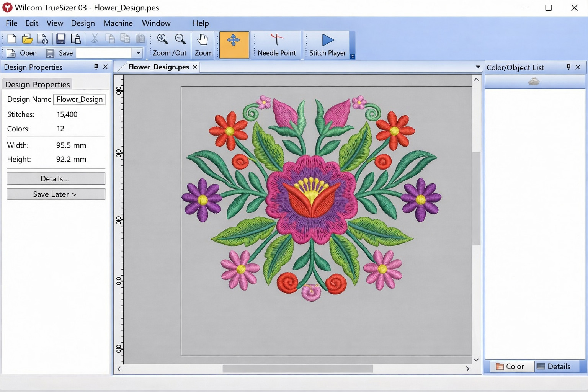Click the Needle Point tool icon
This screenshot has width=588, height=392.
point(276,39)
